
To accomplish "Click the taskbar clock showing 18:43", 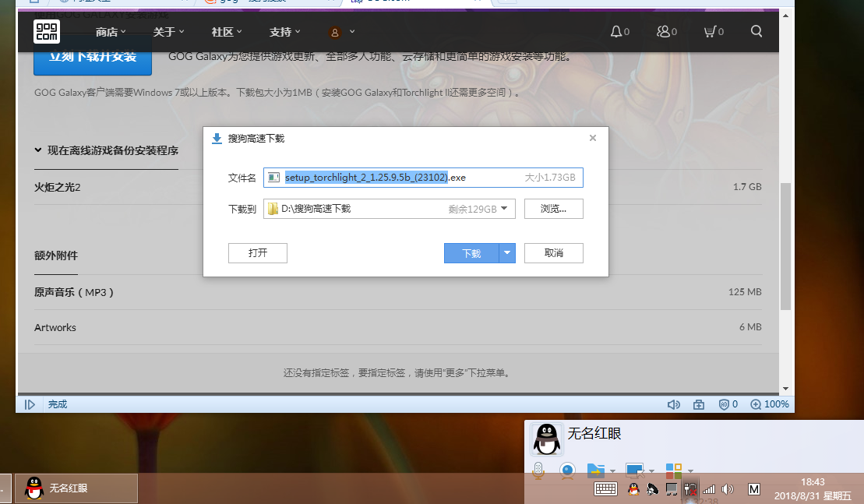I will coord(813,482).
